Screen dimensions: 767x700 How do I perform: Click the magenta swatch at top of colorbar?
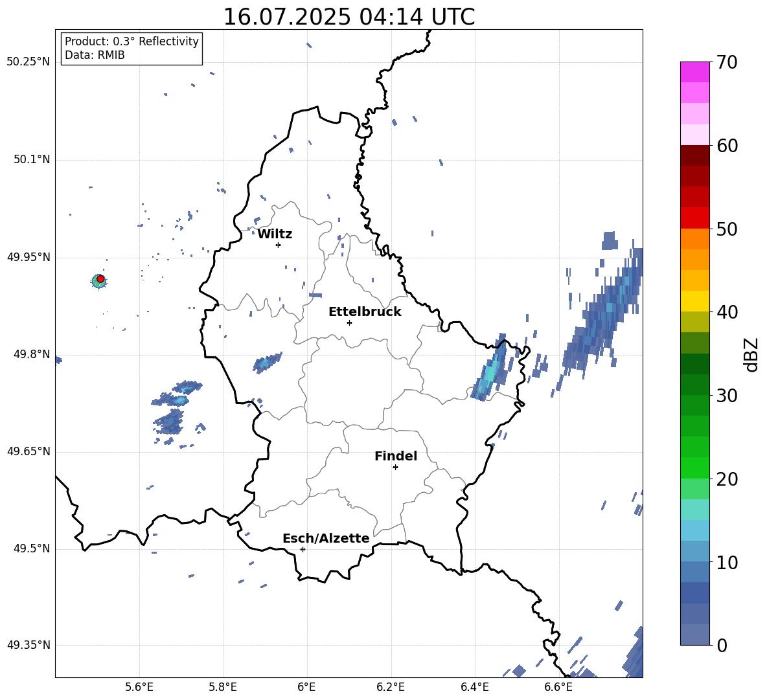(x=694, y=72)
